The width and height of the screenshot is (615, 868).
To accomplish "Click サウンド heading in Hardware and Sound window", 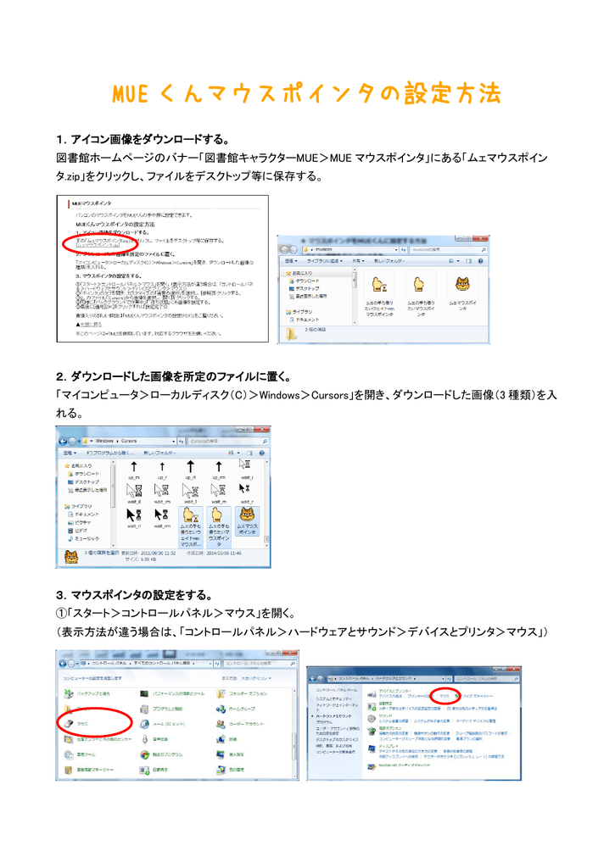I will click(x=386, y=715).
